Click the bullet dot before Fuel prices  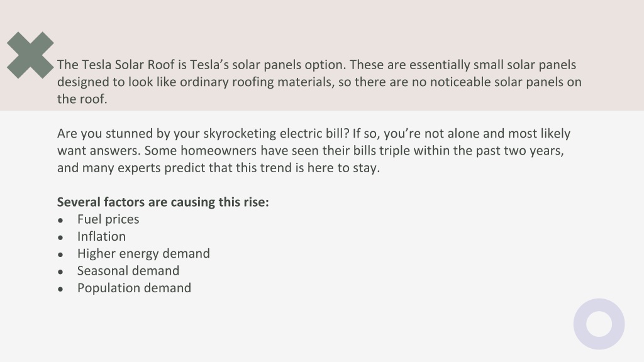60,221
